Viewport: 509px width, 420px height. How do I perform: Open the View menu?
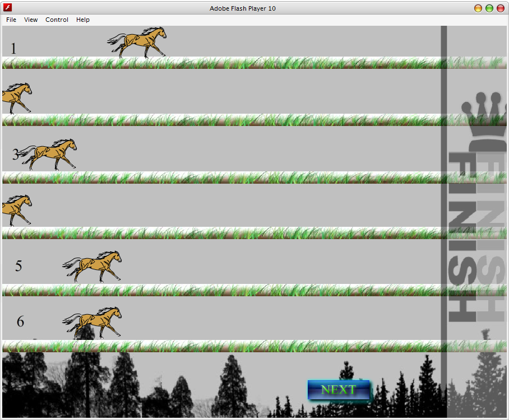pyautogui.click(x=31, y=20)
